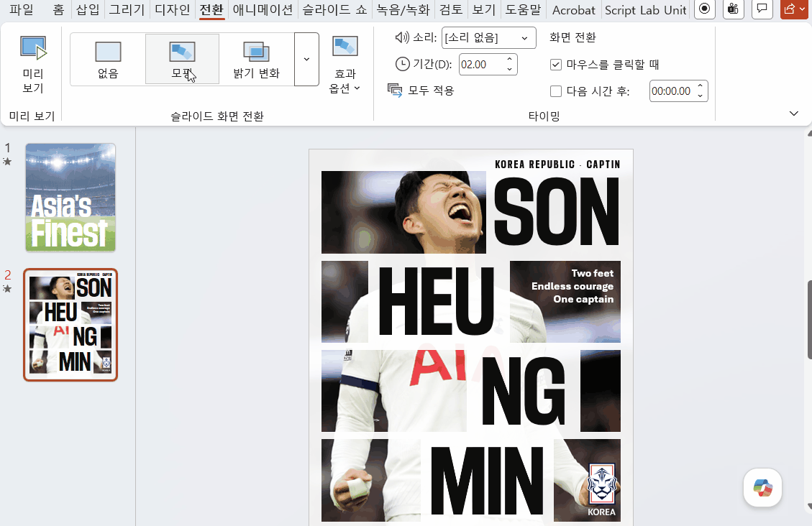812x526 pixels.
Task: Toggle On Mouse Click (마우스를 클릭할 때) checkbox
Action: click(556, 65)
